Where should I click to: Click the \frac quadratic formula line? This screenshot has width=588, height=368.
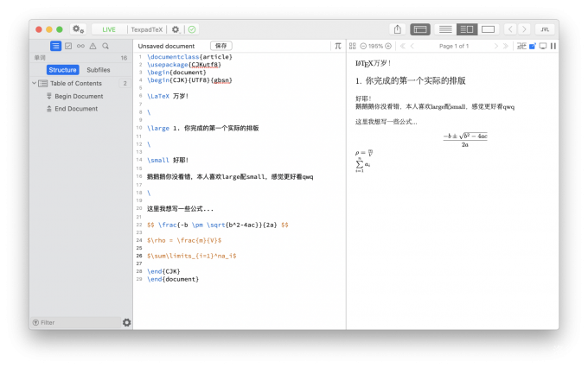click(x=218, y=225)
